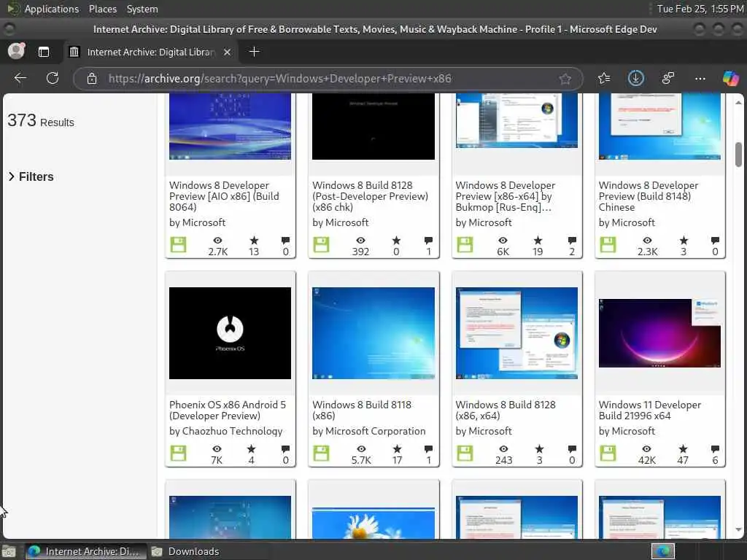Switch to Internet Archive taskbar window button
The image size is (747, 560).
pyautogui.click(x=85, y=551)
